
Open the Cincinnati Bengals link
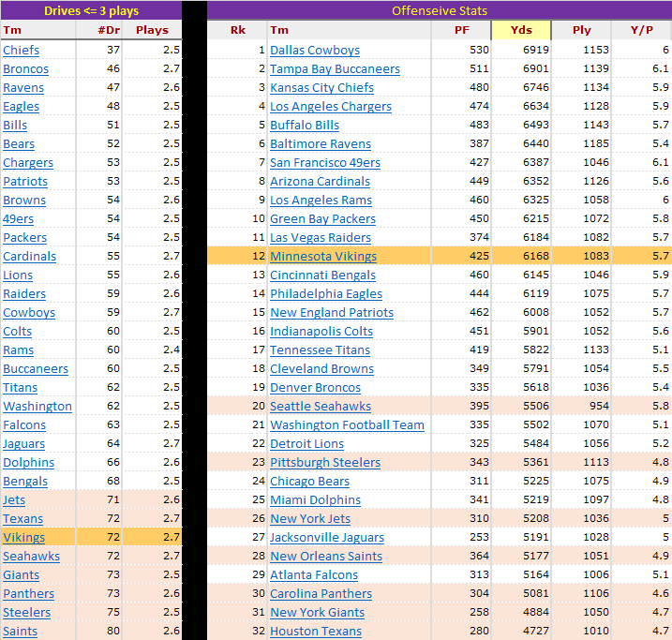click(x=322, y=275)
